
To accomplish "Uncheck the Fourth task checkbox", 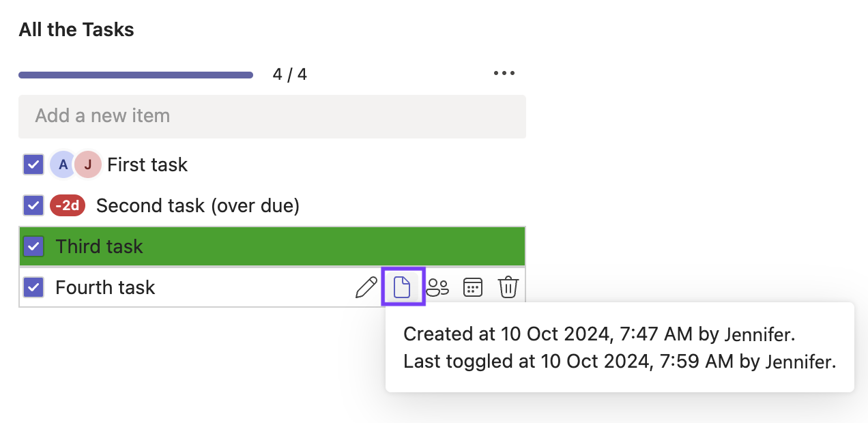I will 33,287.
